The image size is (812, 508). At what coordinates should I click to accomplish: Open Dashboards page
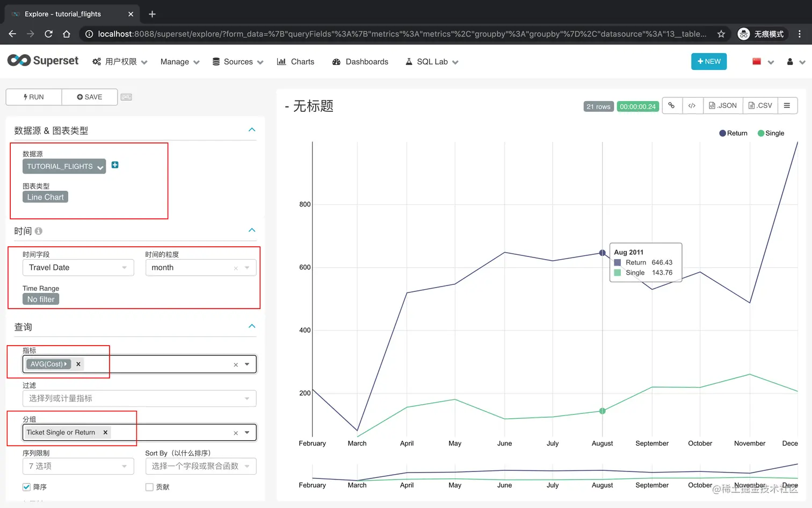360,62
